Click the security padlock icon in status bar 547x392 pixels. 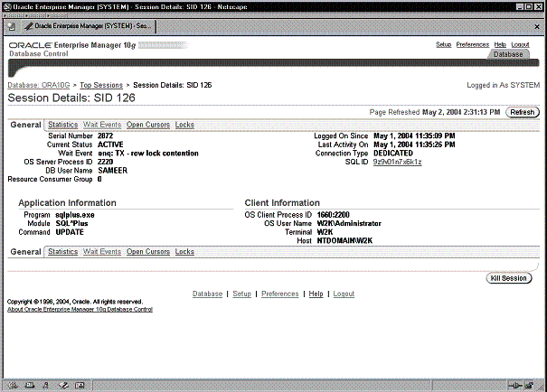pyautogui.click(x=530, y=386)
